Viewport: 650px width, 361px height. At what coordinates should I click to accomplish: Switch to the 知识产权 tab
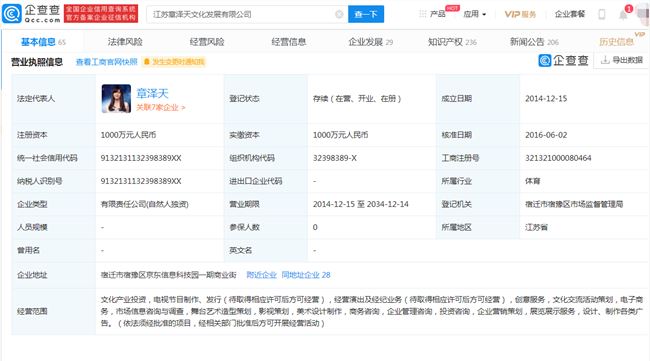coord(452,42)
